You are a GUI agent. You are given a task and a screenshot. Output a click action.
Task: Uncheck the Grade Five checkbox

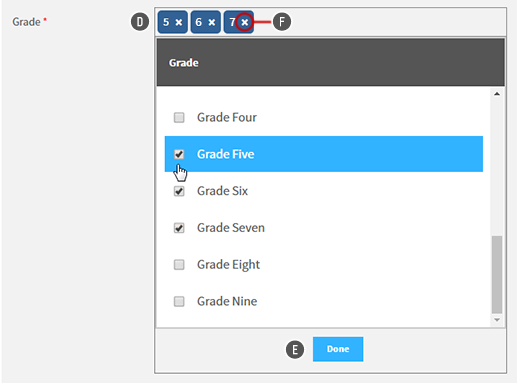(179, 154)
